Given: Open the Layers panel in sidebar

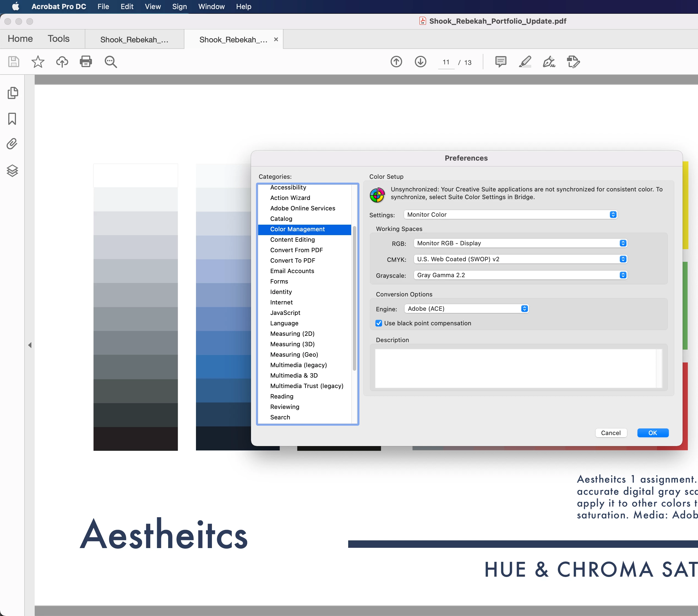Looking at the screenshot, I should [12, 170].
